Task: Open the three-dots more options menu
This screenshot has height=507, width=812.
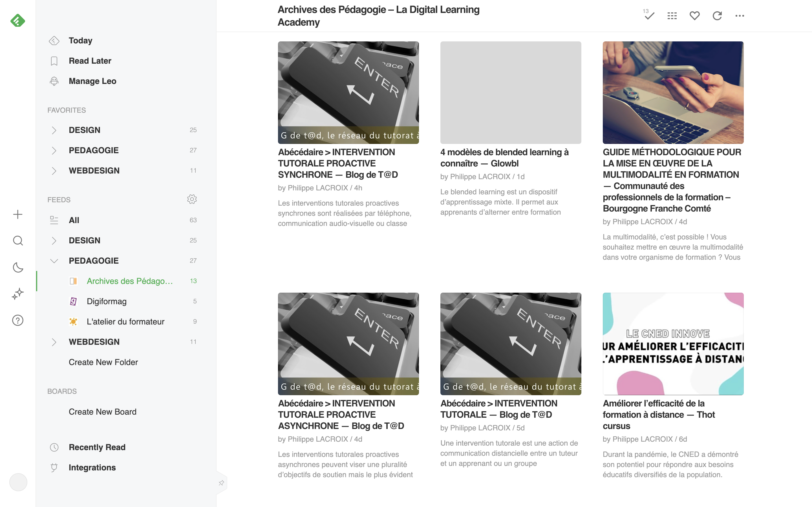Action: click(x=740, y=16)
